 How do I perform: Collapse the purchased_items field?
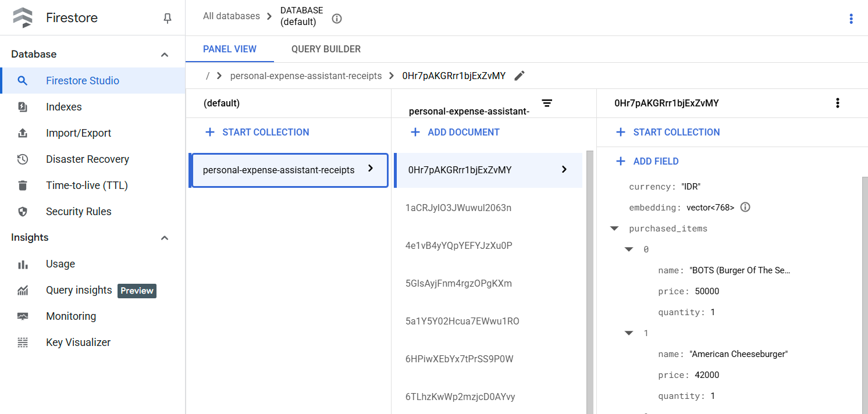click(x=614, y=229)
